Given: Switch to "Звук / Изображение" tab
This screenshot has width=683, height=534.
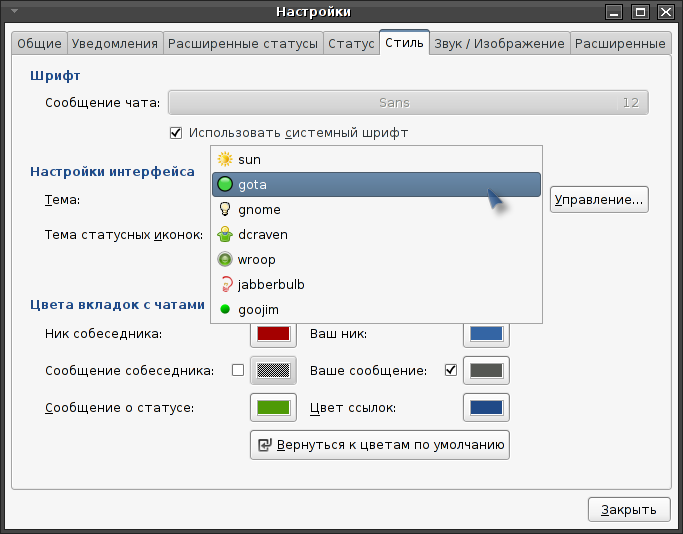Looking at the screenshot, I should click(500, 43).
